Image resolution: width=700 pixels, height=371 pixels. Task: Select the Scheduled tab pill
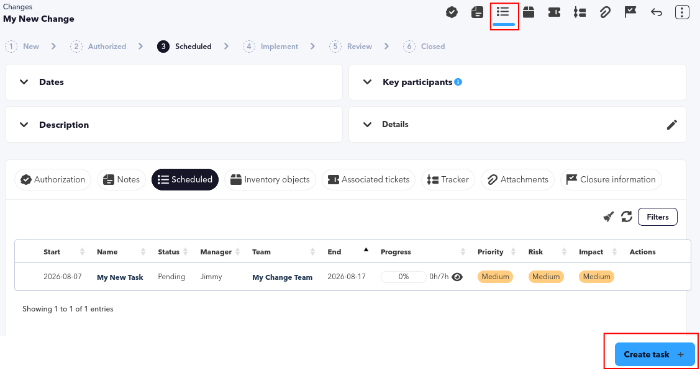pos(185,179)
